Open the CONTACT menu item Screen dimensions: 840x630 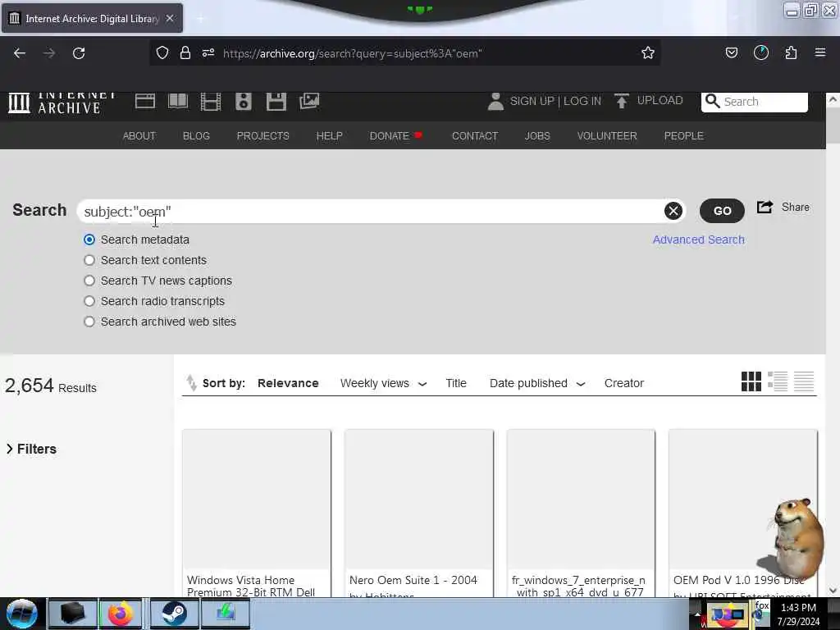(475, 136)
